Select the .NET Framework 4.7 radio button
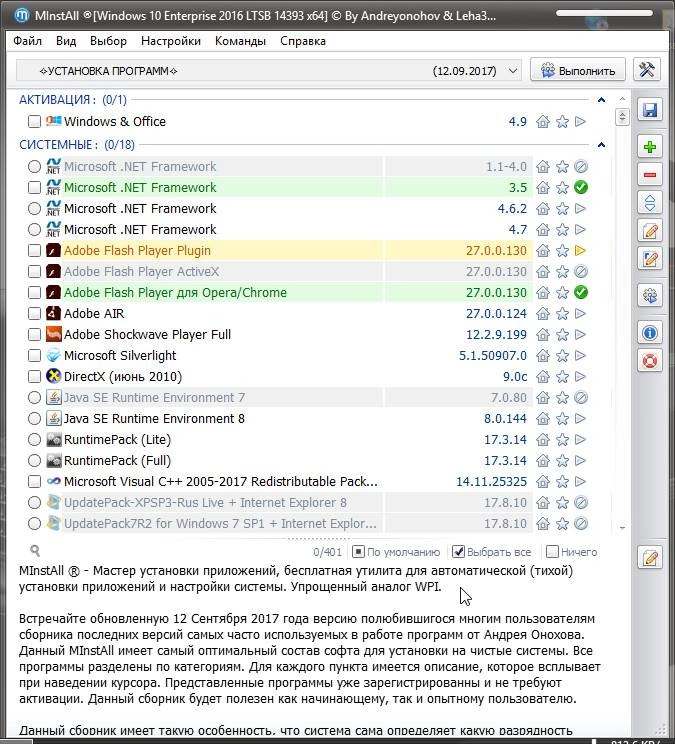This screenshot has width=675, height=744. click(x=34, y=230)
